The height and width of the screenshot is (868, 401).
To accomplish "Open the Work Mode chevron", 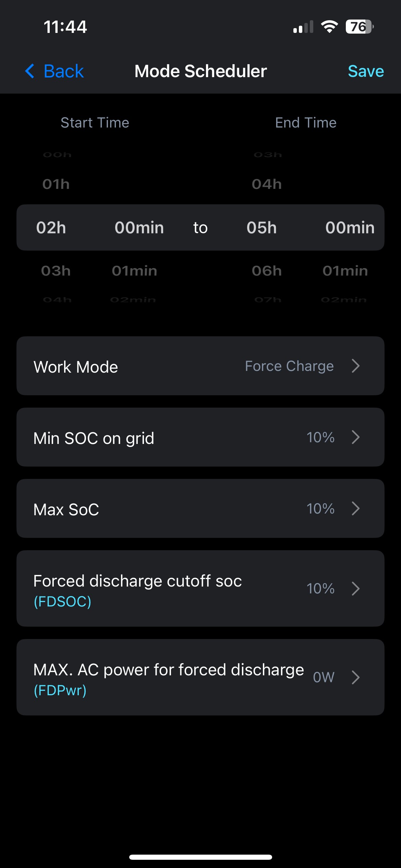I will pyautogui.click(x=356, y=366).
